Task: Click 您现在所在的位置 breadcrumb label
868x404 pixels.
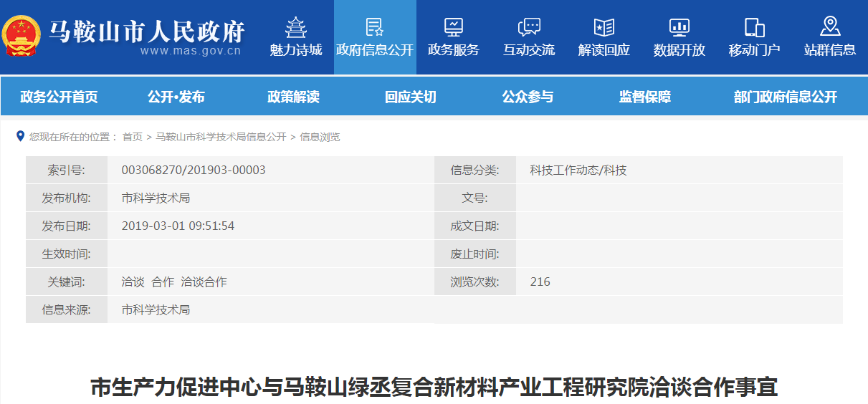Action: click(x=73, y=137)
